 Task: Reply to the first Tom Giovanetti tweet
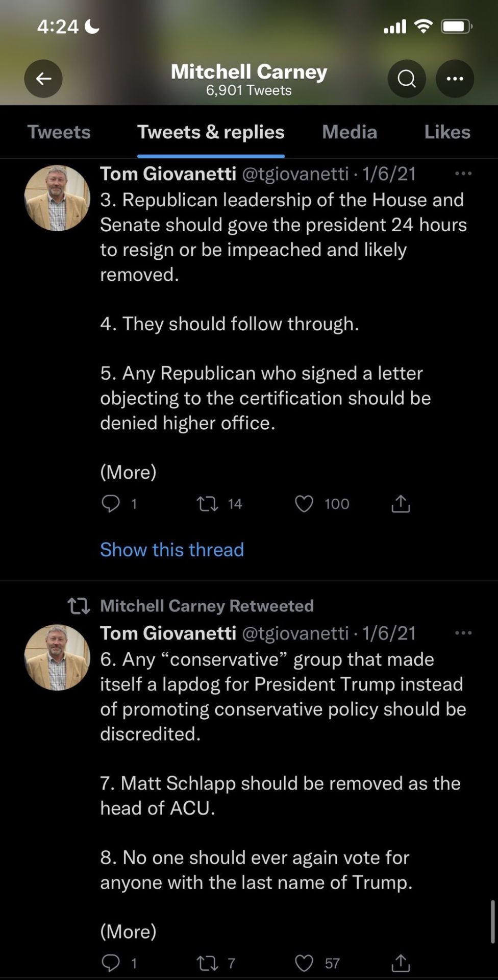point(111,504)
